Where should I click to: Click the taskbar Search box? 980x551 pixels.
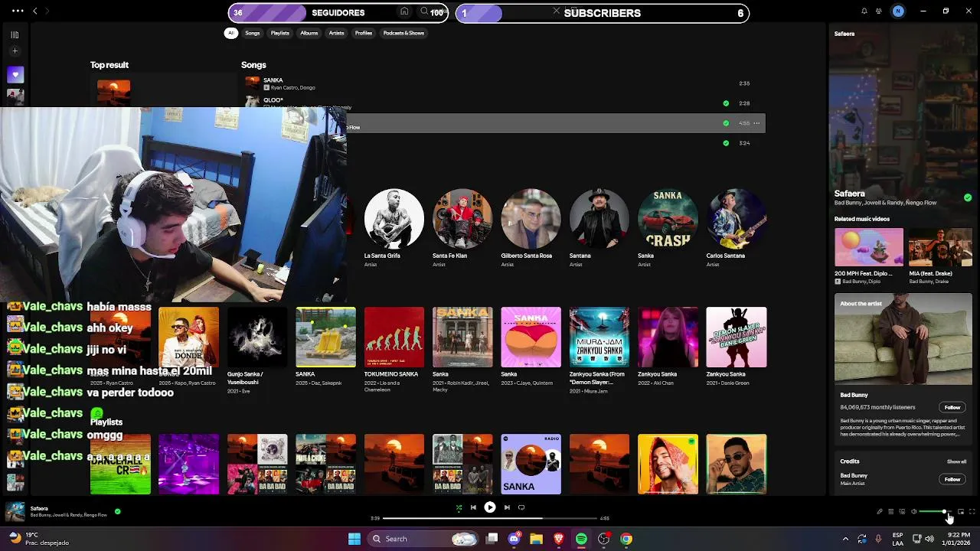click(423, 539)
